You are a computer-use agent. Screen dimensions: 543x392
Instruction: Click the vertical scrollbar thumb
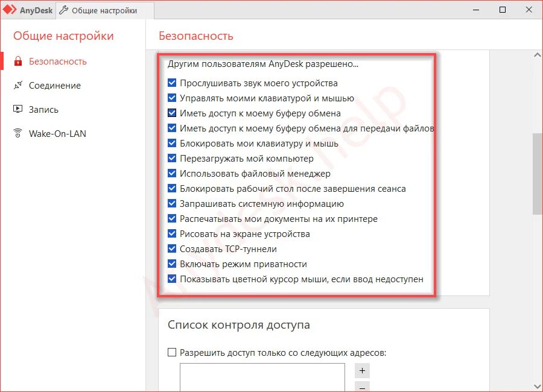pyautogui.click(x=538, y=174)
